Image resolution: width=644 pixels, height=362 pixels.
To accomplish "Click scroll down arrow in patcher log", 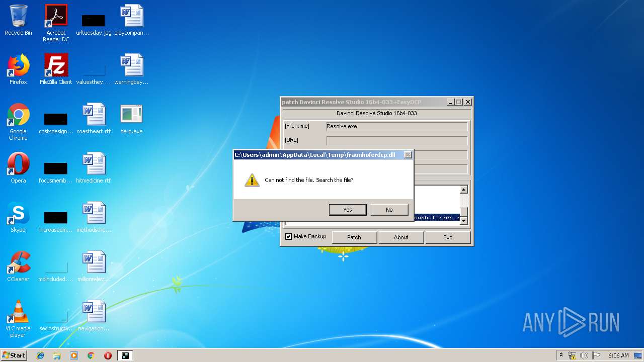I will point(464,220).
